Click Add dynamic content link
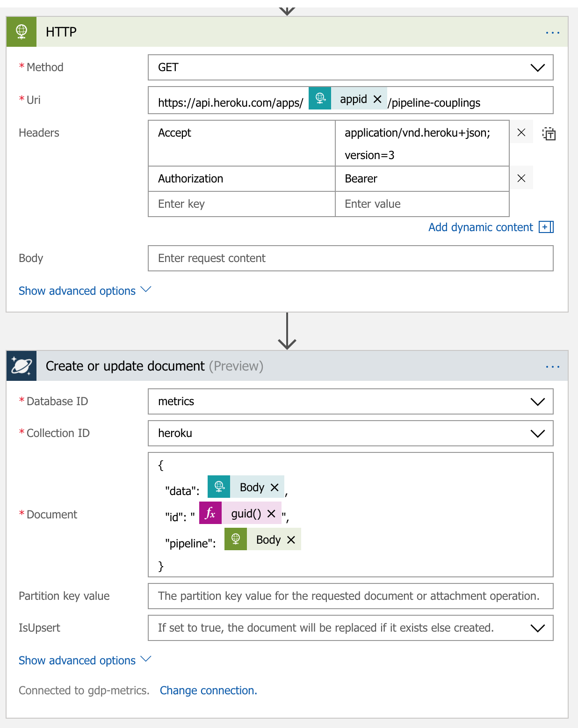 (x=481, y=227)
